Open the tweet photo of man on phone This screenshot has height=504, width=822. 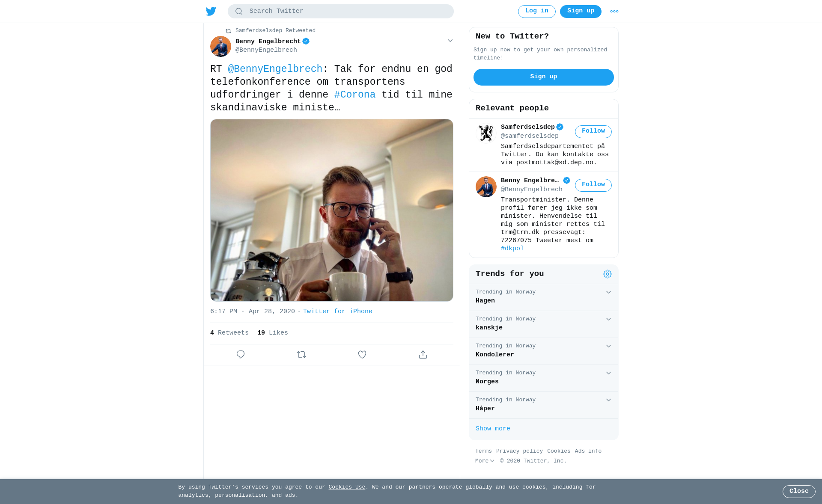tap(332, 210)
